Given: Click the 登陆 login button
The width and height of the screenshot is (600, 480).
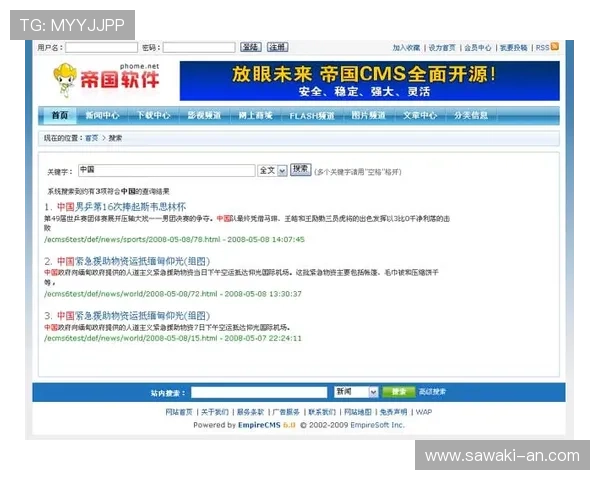Looking at the screenshot, I should (x=251, y=47).
